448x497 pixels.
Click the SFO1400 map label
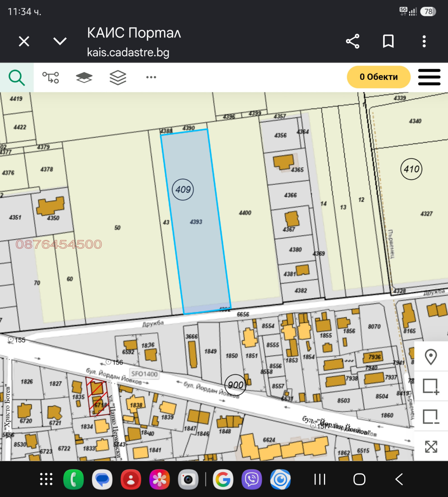click(x=144, y=374)
